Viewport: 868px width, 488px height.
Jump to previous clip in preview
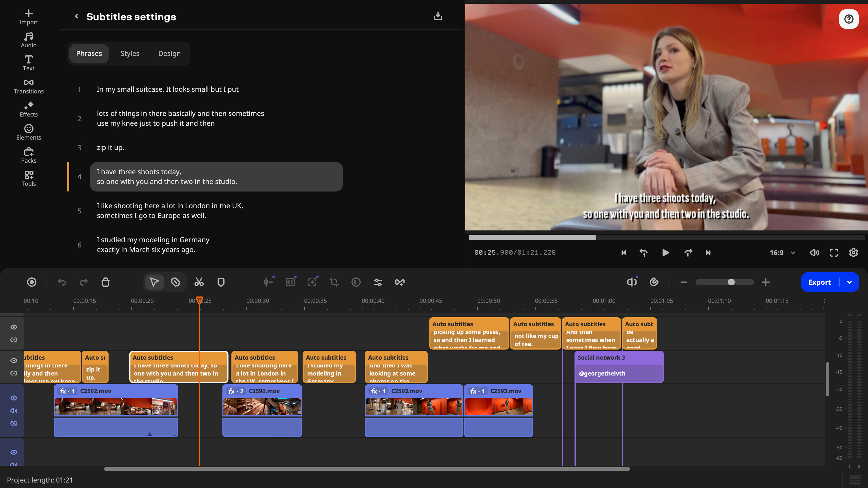[624, 253]
